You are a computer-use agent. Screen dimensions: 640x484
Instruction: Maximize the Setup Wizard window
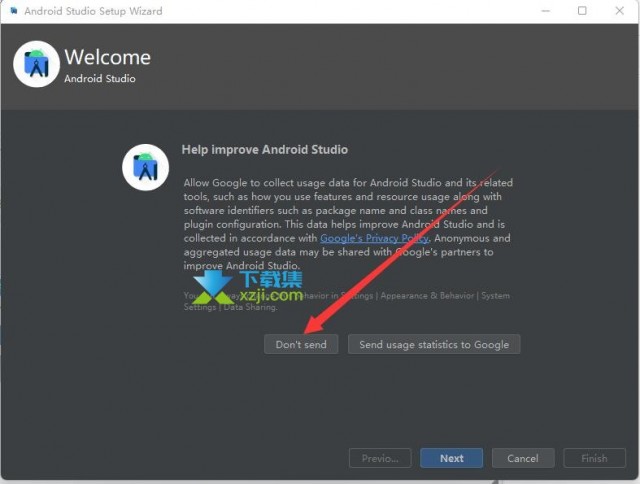582,11
